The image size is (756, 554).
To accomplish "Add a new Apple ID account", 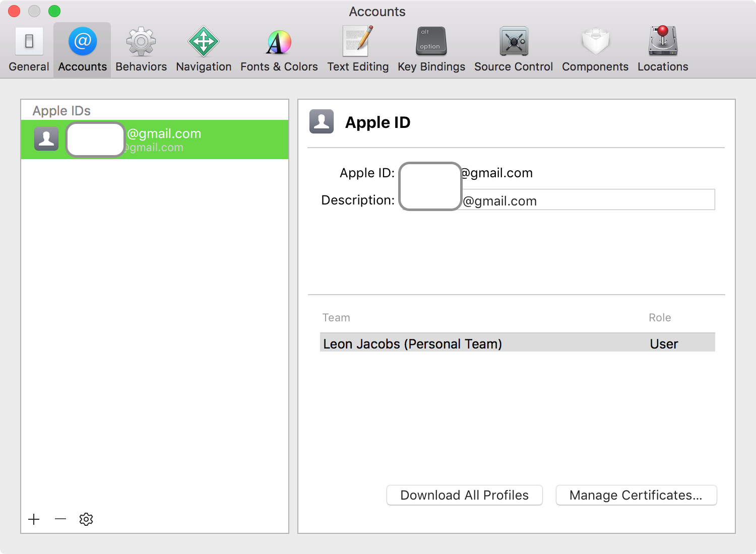I will click(34, 519).
